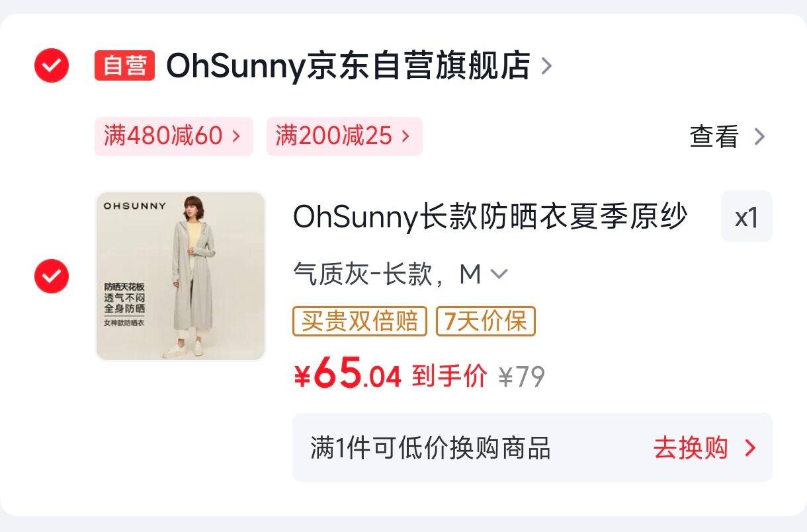Image resolution: width=807 pixels, height=532 pixels.
Task: Click the 7天价保 price protection tag
Action: [486, 321]
